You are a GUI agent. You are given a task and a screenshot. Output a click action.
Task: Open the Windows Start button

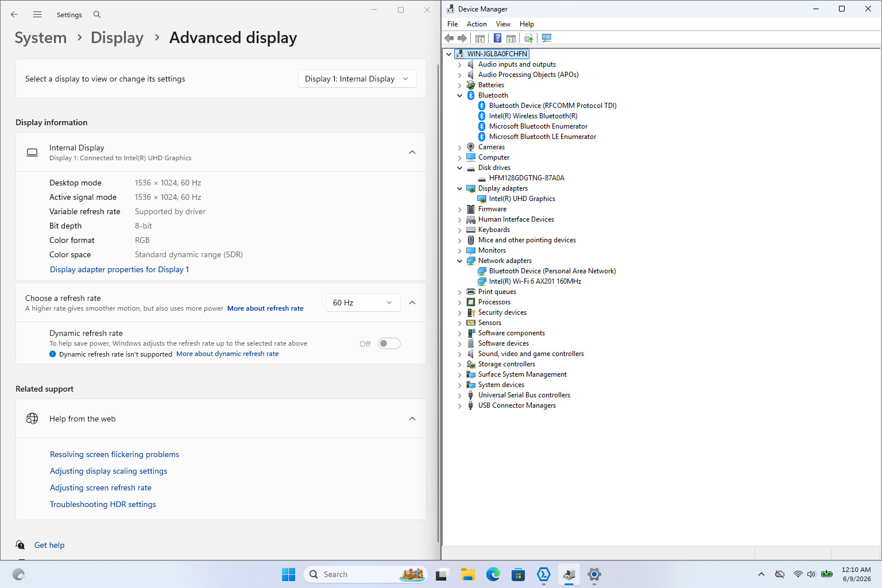click(288, 574)
